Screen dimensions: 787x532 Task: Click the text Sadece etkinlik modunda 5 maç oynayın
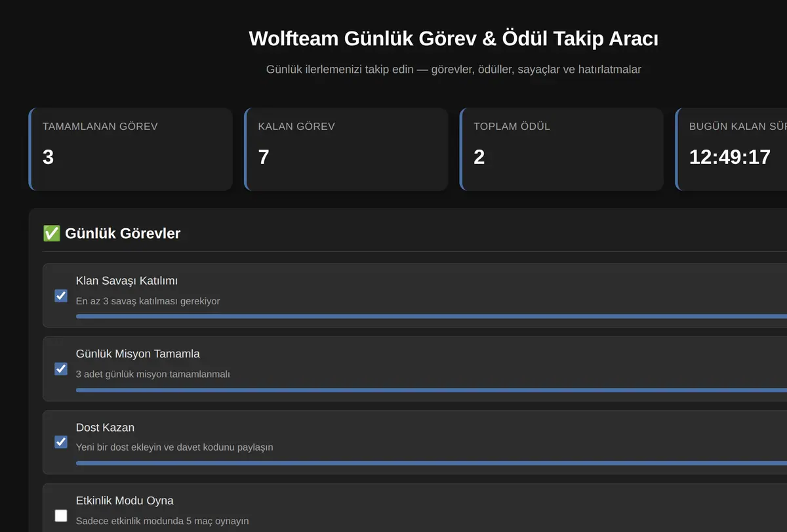(162, 521)
